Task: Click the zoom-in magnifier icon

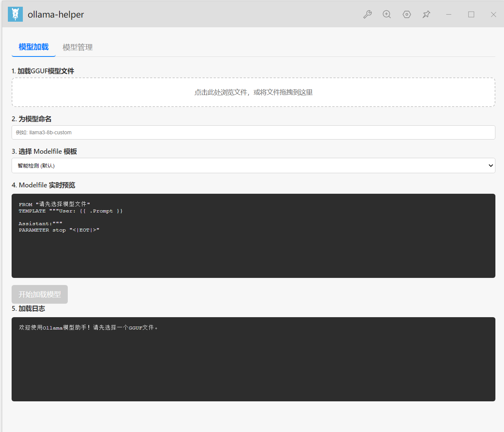Action: click(x=387, y=14)
